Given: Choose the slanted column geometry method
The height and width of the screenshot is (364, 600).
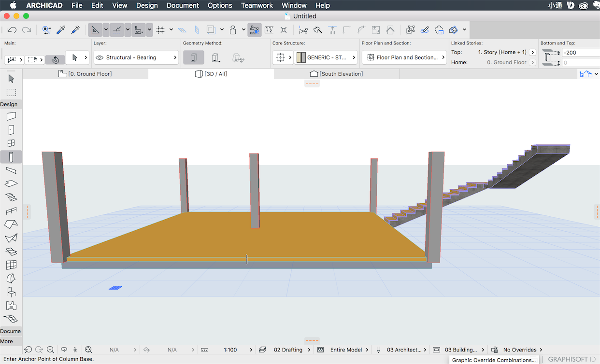Looking at the screenshot, I should tap(216, 58).
